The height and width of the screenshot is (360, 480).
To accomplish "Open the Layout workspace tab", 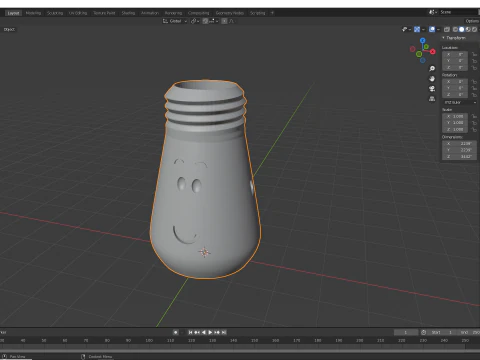I will 13,13.
